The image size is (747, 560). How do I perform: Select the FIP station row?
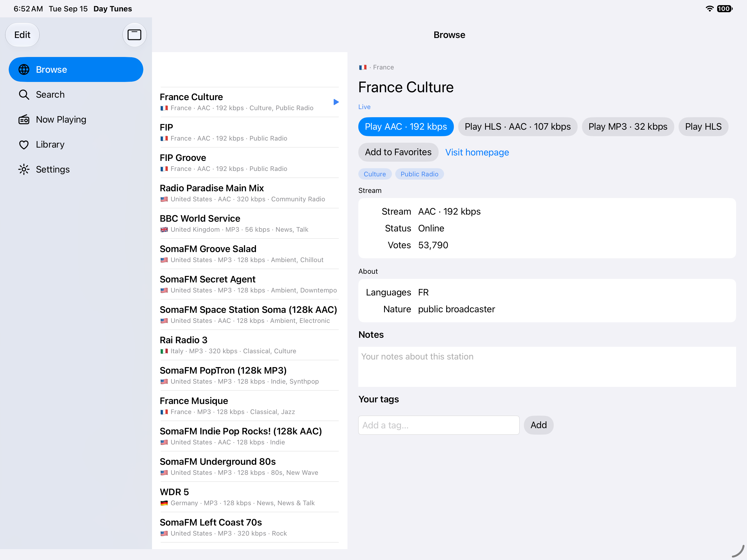point(249,132)
